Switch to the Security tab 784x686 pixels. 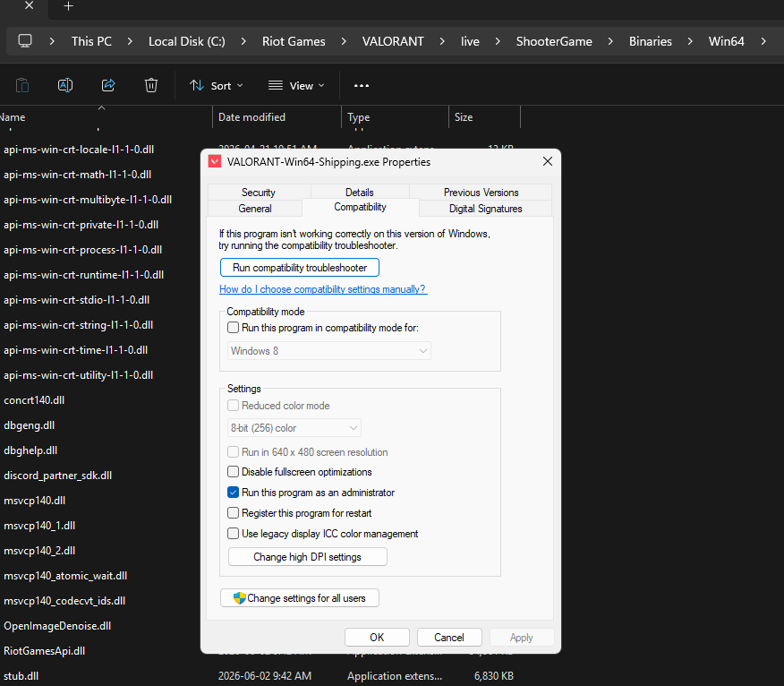pos(259,193)
